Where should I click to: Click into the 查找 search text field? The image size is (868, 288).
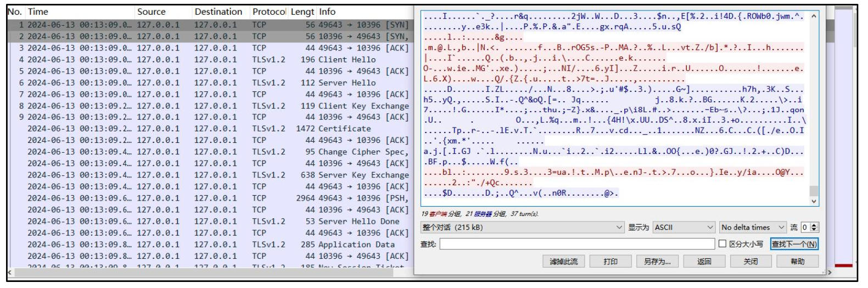click(x=577, y=243)
